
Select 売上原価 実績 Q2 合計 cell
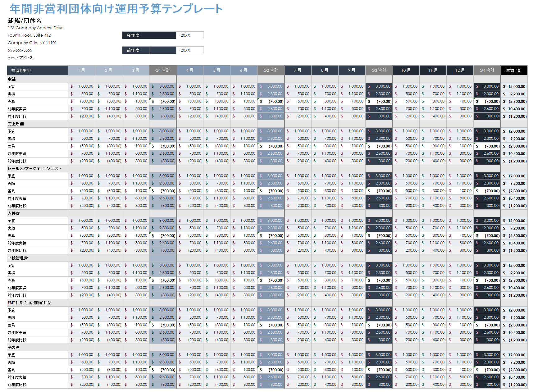coord(271,139)
